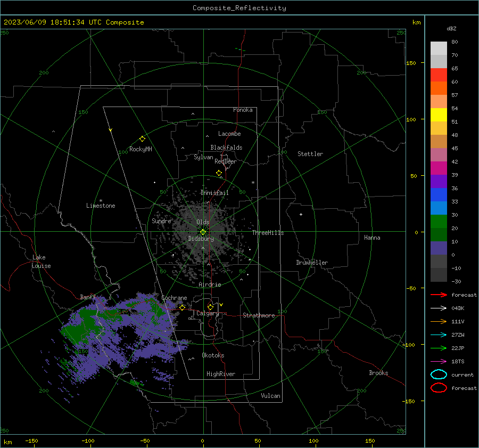The width and height of the screenshot is (479, 448).
Task: Click the Stettler label
Action: [310, 154]
